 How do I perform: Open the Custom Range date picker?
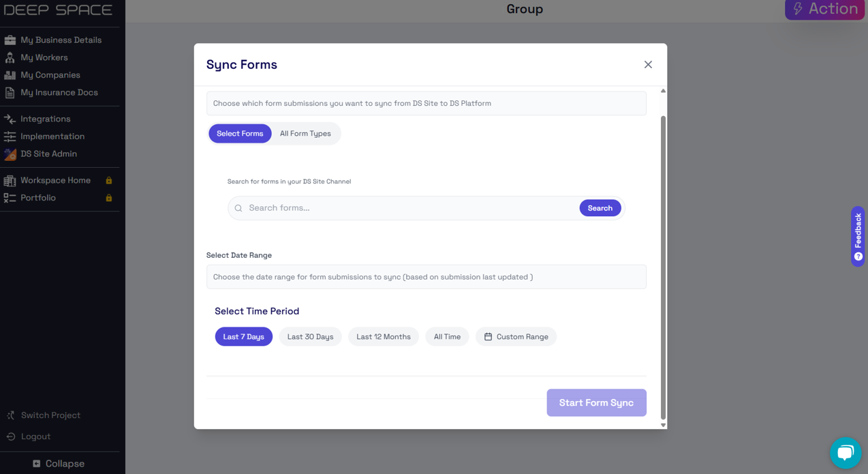coord(516,337)
